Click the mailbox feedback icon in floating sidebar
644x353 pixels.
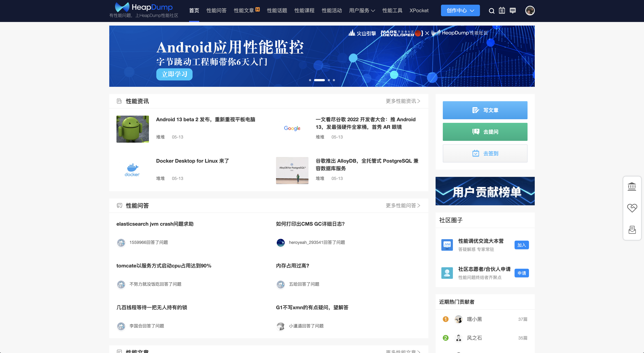(632, 230)
